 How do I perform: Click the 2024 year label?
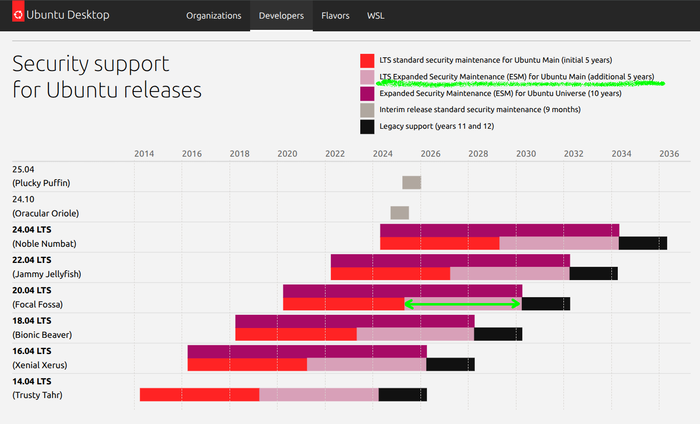tap(383, 154)
